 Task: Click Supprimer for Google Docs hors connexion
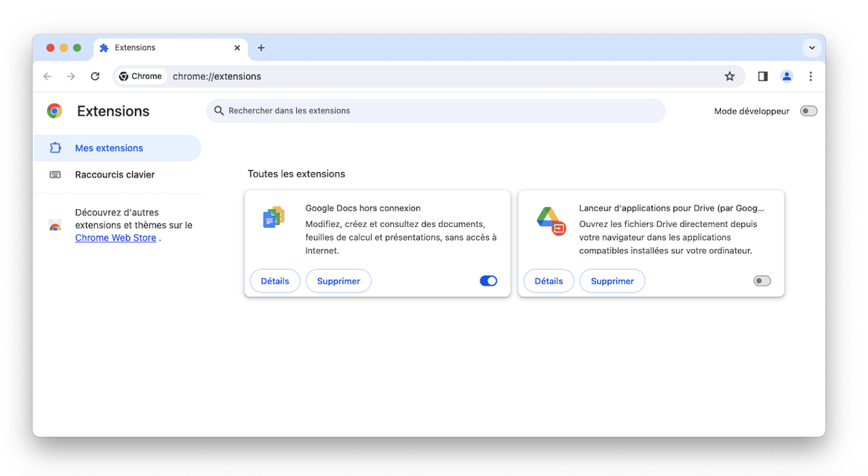pos(338,281)
